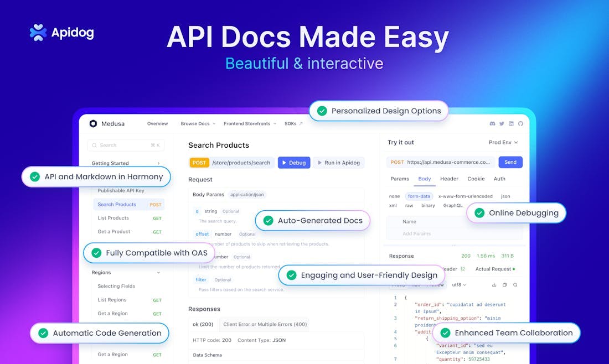Click the Twitter bird icon

(x=502, y=124)
